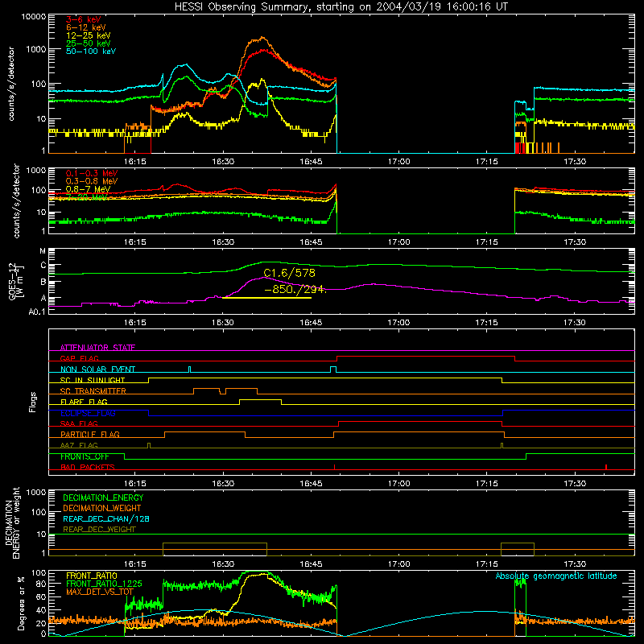The image size is (644, 644).
Task: Click the Flags vertical axis title
Action: pyautogui.click(x=33, y=402)
